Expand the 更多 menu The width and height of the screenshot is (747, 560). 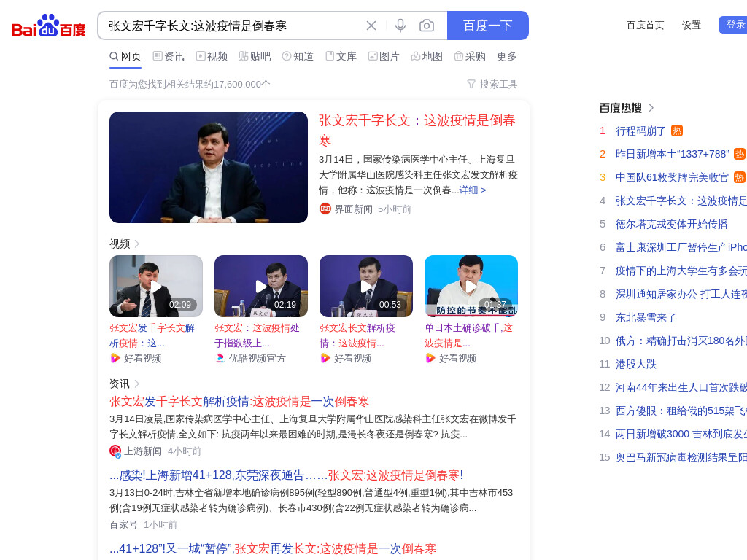506,57
